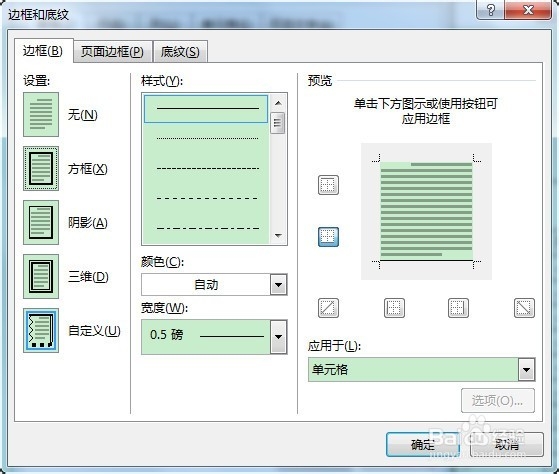Click the help question mark button
The image size is (559, 474).
coord(490,10)
